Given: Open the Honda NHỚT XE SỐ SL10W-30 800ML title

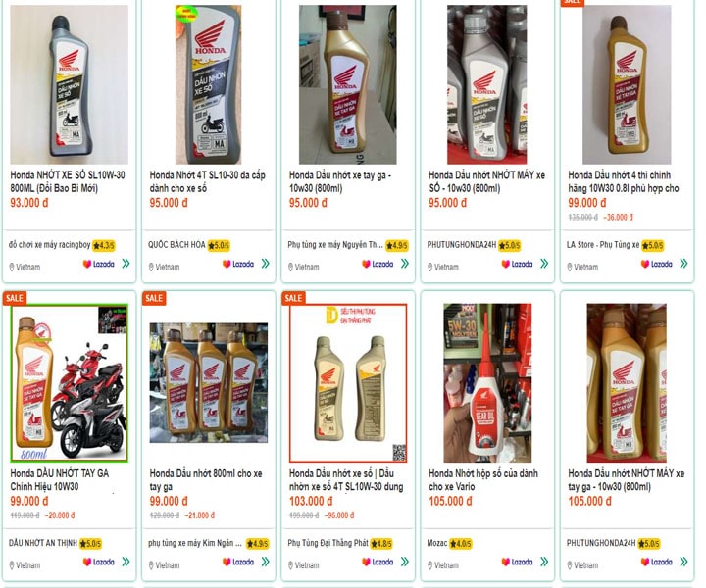Looking at the screenshot, I should [x=68, y=181].
